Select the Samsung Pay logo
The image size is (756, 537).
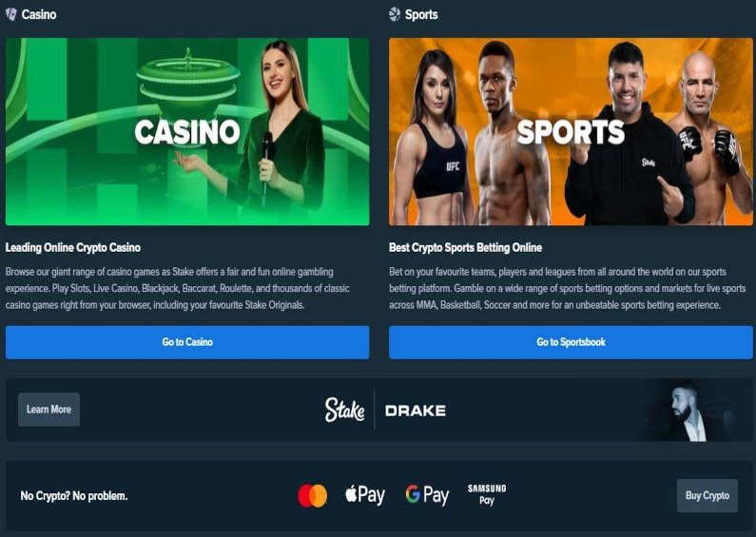tap(487, 494)
